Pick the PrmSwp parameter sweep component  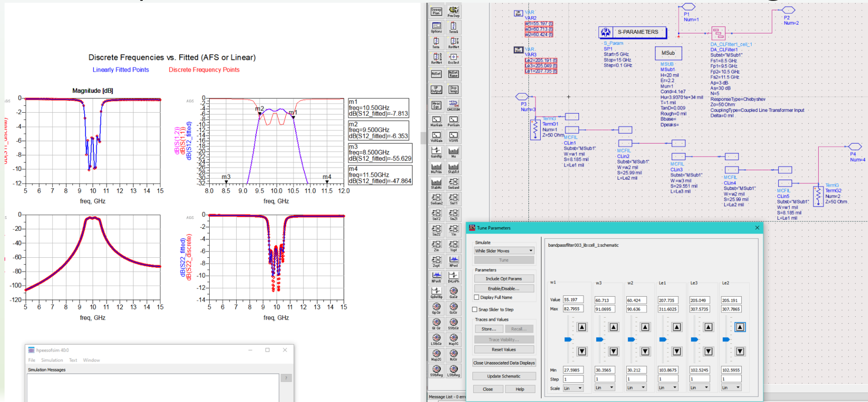(x=453, y=11)
